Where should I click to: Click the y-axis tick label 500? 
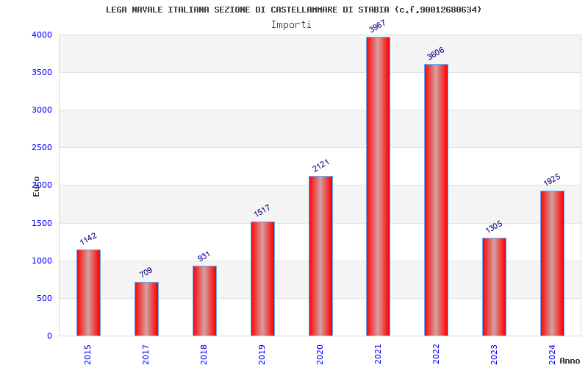click(x=45, y=299)
